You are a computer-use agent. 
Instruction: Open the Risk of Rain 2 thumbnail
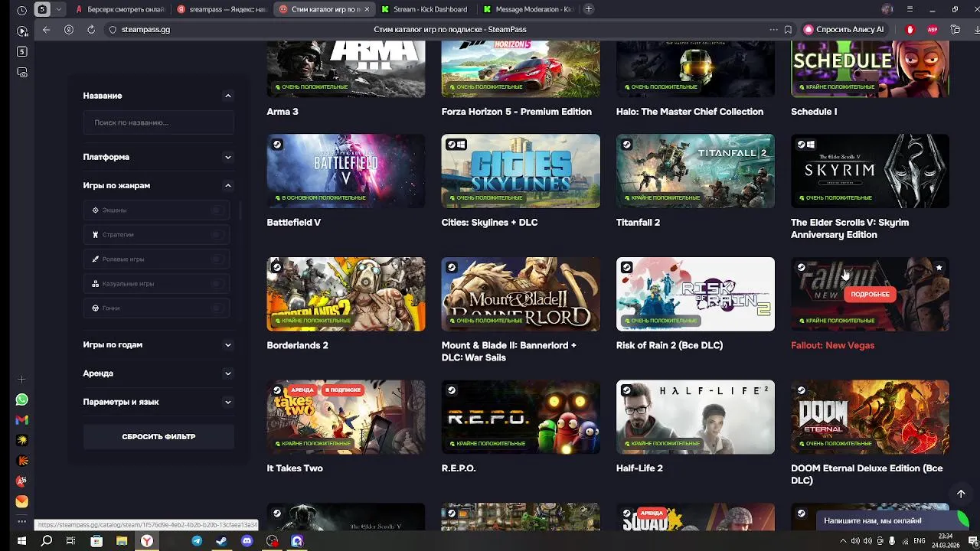695,294
